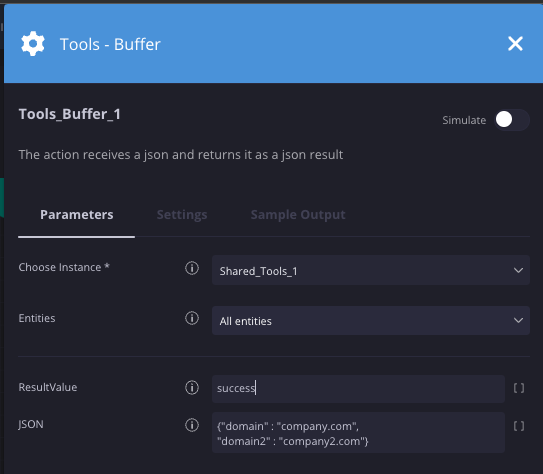Click the Tools_Buffer_1 action name
This screenshot has height=474, width=543.
click(x=70, y=114)
